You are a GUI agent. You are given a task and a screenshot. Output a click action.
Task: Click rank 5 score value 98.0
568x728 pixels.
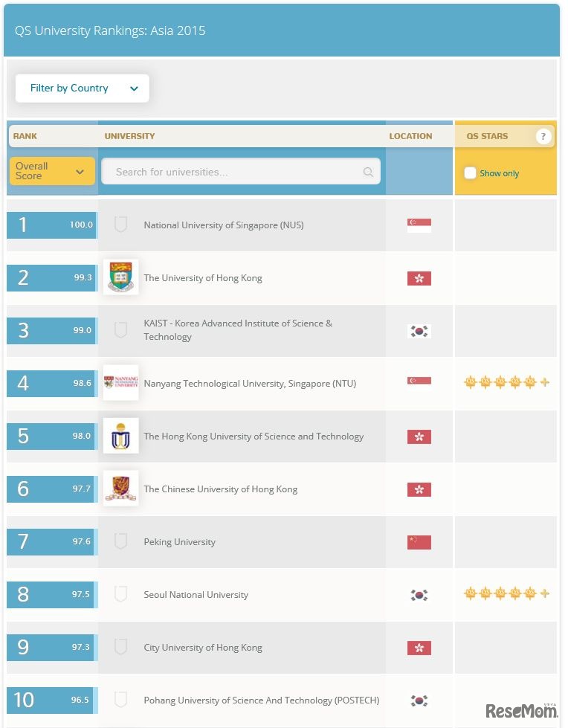[x=82, y=436]
